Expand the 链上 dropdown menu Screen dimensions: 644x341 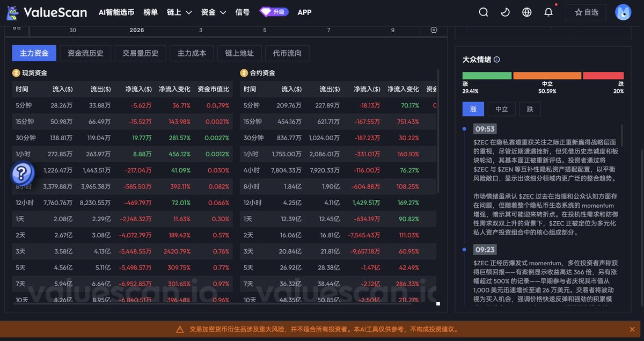pos(179,12)
